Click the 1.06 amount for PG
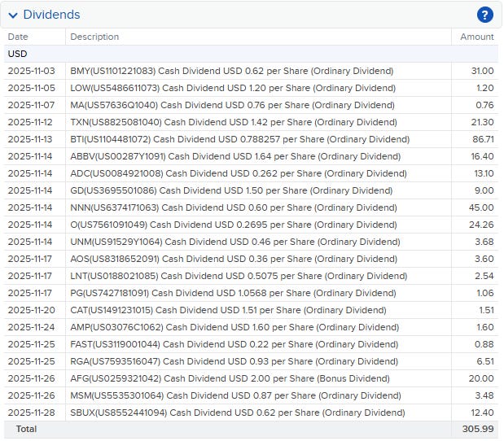The image size is (504, 441). 485,293
